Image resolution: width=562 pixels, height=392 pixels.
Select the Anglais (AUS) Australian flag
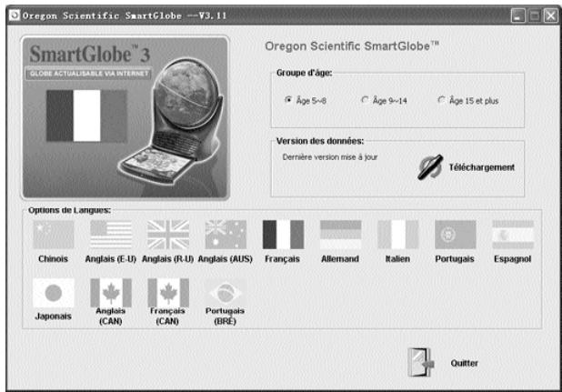tap(226, 235)
